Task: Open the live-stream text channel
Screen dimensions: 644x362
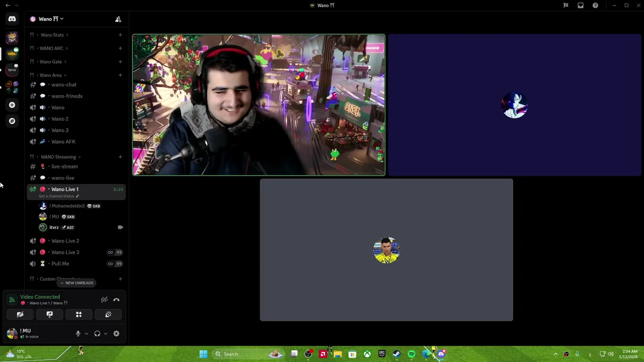Action: [x=75, y=166]
